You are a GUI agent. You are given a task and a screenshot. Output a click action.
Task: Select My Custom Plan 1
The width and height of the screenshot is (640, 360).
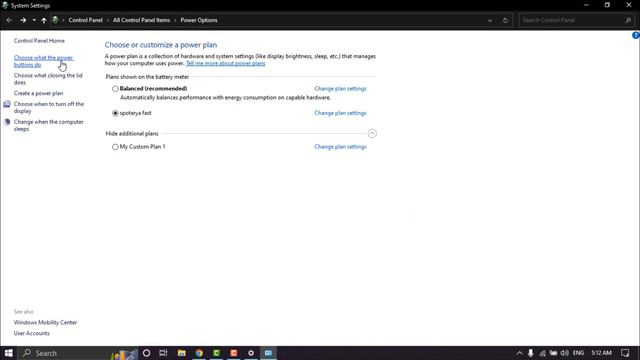[115, 147]
